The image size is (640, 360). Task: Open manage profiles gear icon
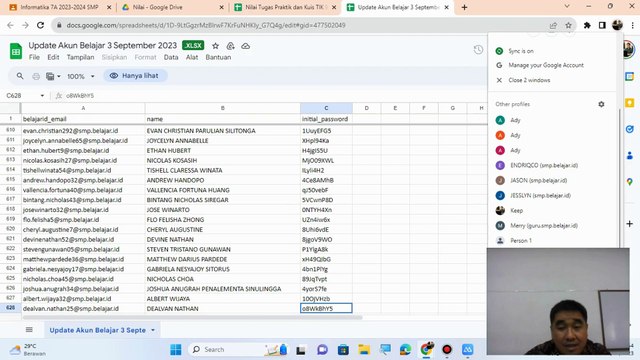pyautogui.click(x=601, y=104)
